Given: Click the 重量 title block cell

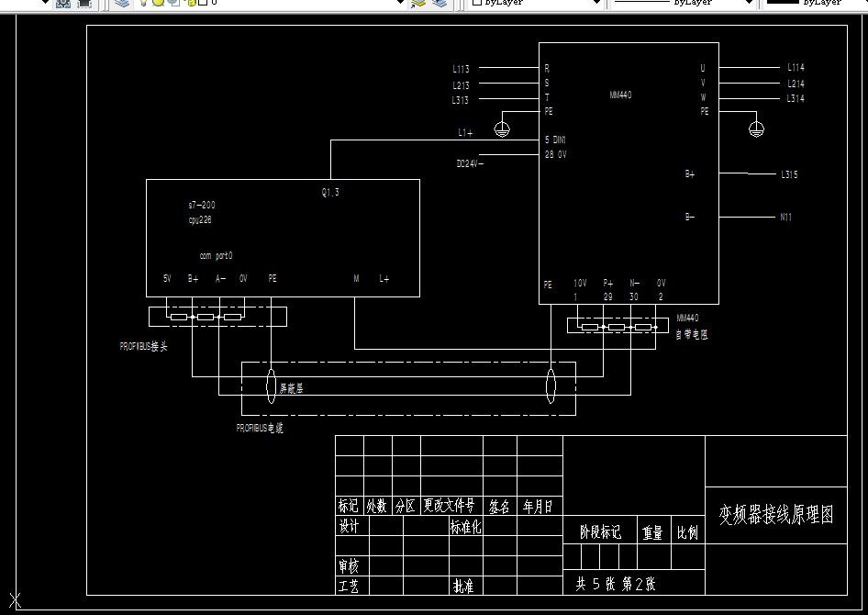Looking at the screenshot, I should [654, 531].
